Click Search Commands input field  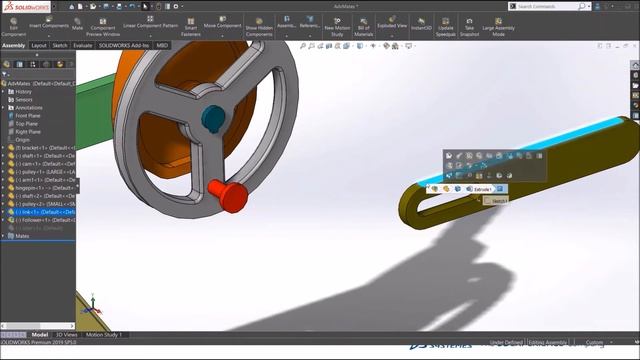click(x=547, y=6)
